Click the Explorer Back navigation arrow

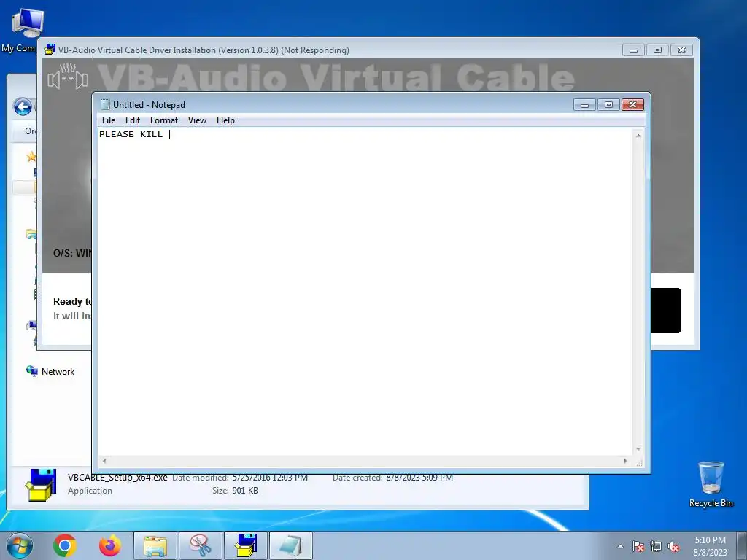point(23,106)
